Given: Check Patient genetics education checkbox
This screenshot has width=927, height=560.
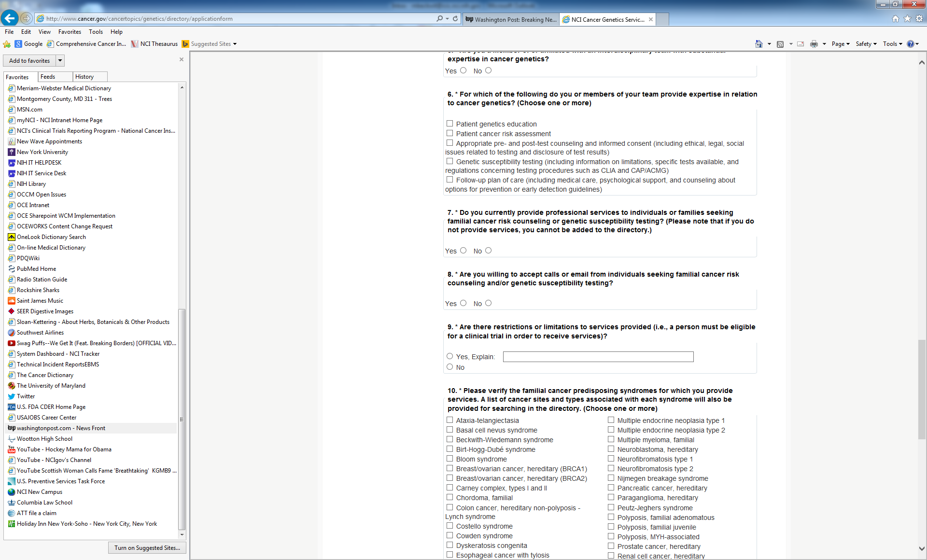Looking at the screenshot, I should (x=450, y=124).
